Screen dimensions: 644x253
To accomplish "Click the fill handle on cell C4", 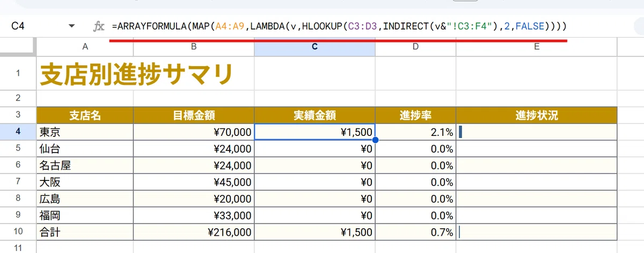I will click(x=375, y=140).
